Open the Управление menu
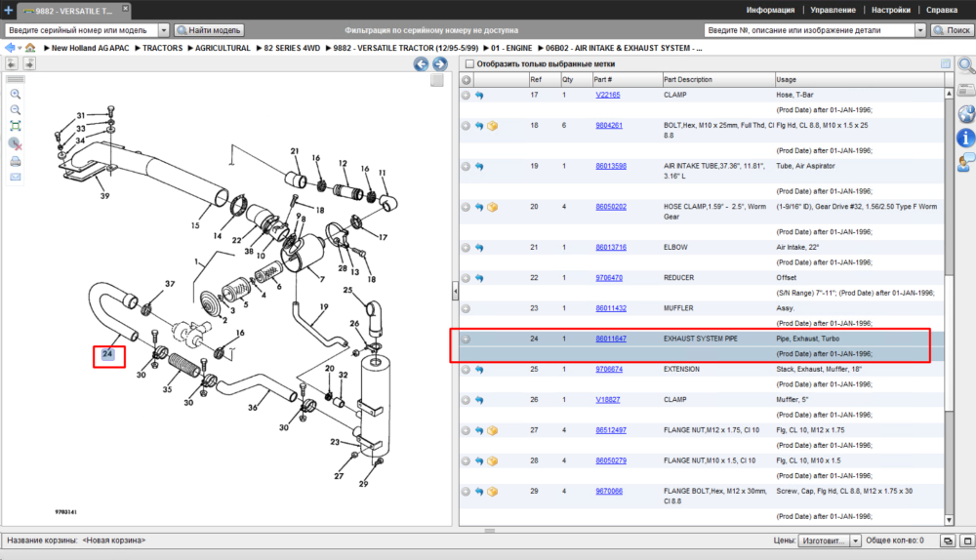This screenshot has height=560, width=976. click(x=833, y=10)
